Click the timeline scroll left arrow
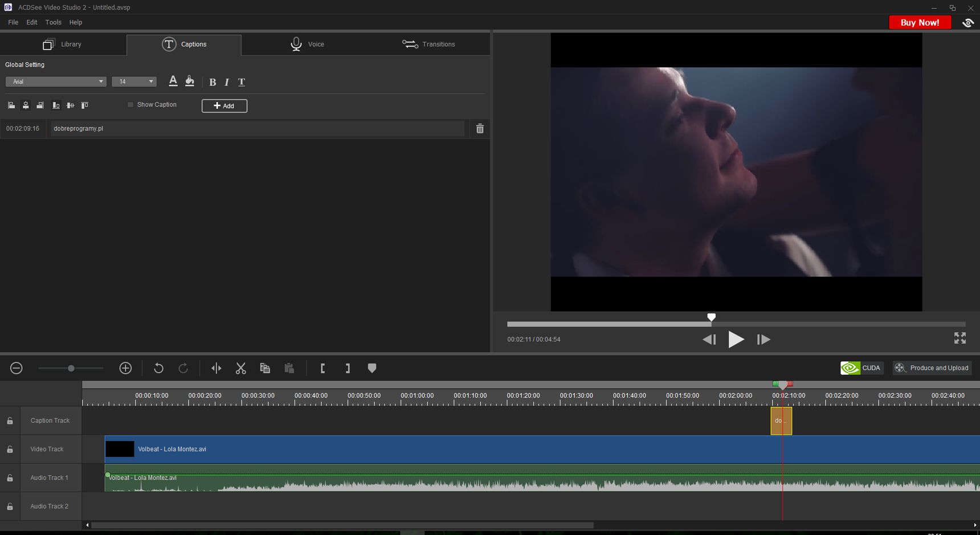Viewport: 980px width, 535px height. [x=87, y=525]
